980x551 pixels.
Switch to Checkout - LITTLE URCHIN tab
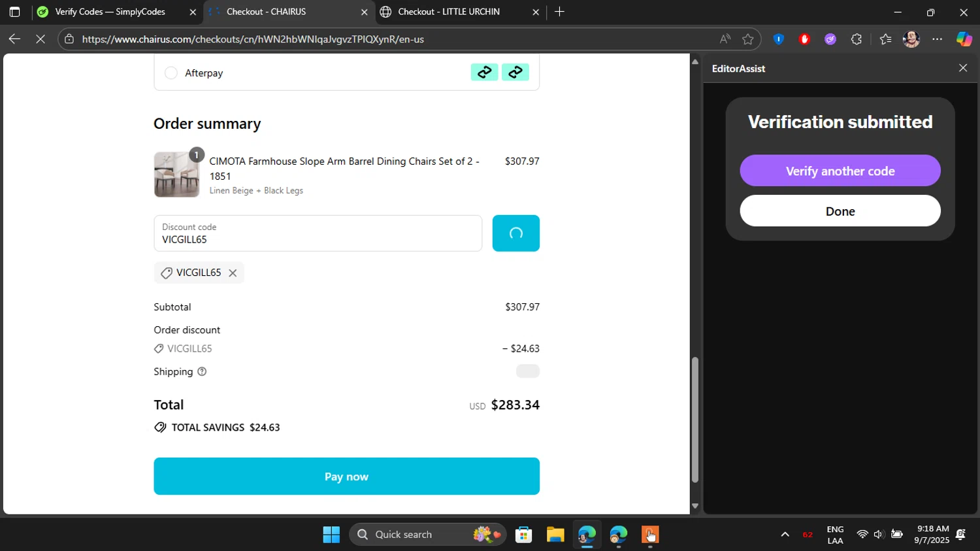coord(459,12)
